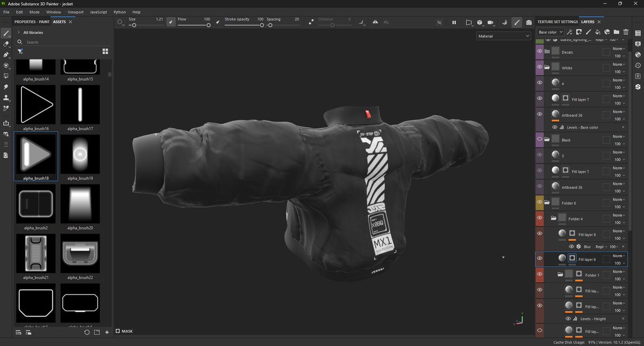Open the JavaScript menu
This screenshot has width=644, height=346.
[98, 12]
